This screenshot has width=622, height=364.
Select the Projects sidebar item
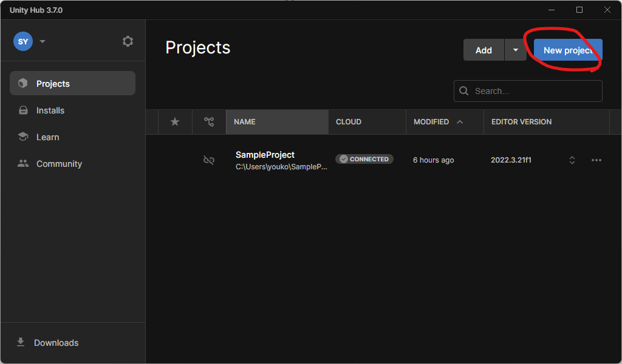[73, 83]
